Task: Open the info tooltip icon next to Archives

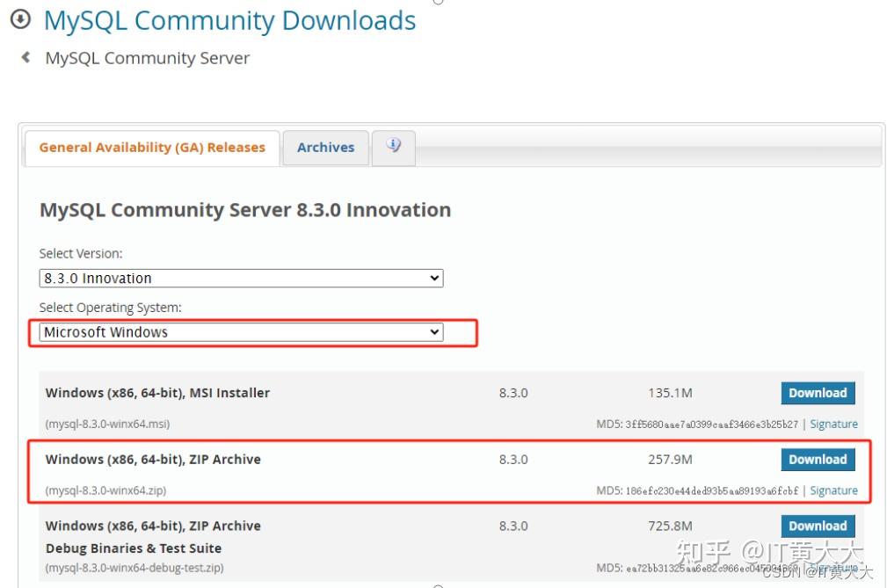Action: pos(393,148)
